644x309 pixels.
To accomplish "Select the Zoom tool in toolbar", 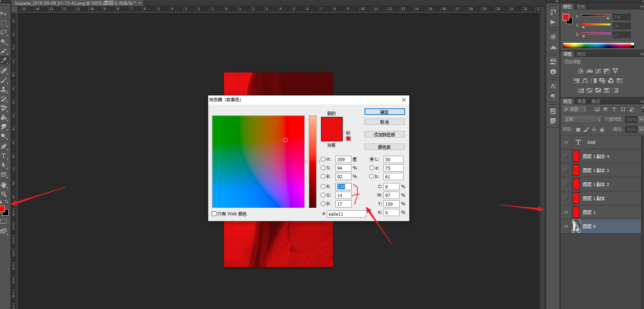I will (x=4, y=194).
